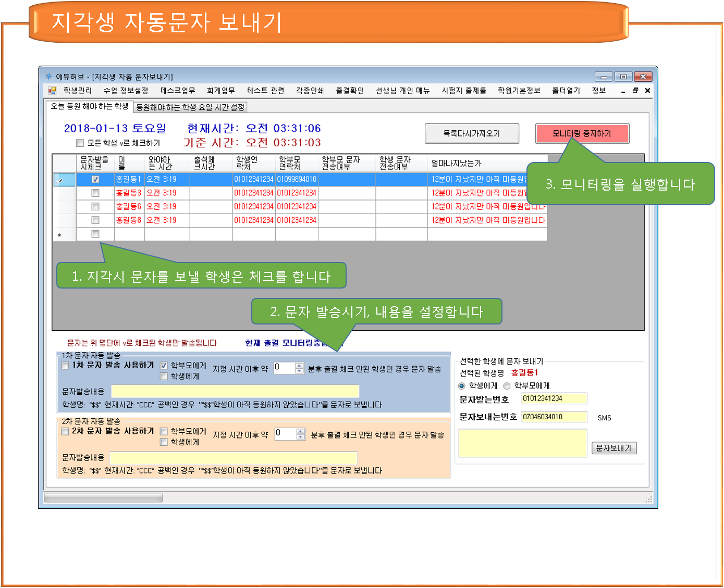Click the 출석체크시간 column header

point(211,163)
